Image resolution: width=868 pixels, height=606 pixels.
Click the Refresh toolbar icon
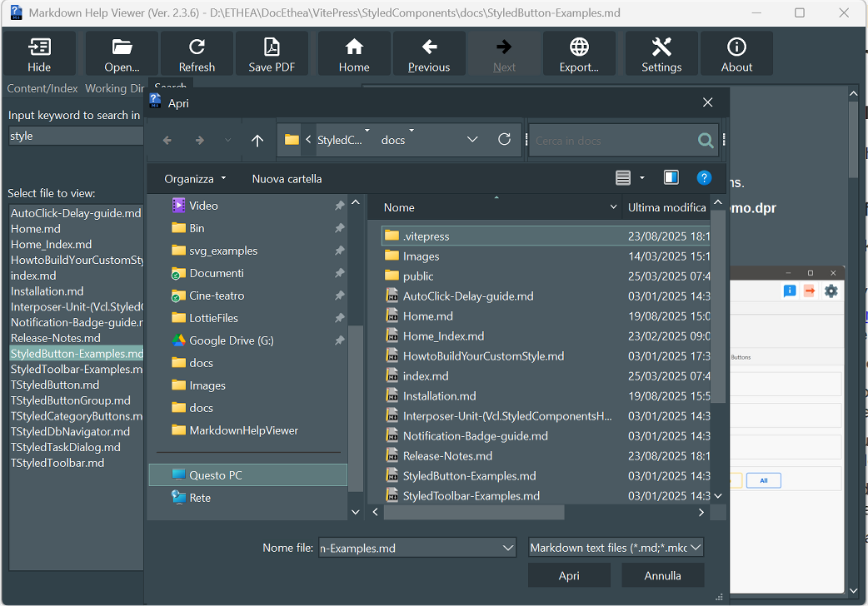click(197, 54)
